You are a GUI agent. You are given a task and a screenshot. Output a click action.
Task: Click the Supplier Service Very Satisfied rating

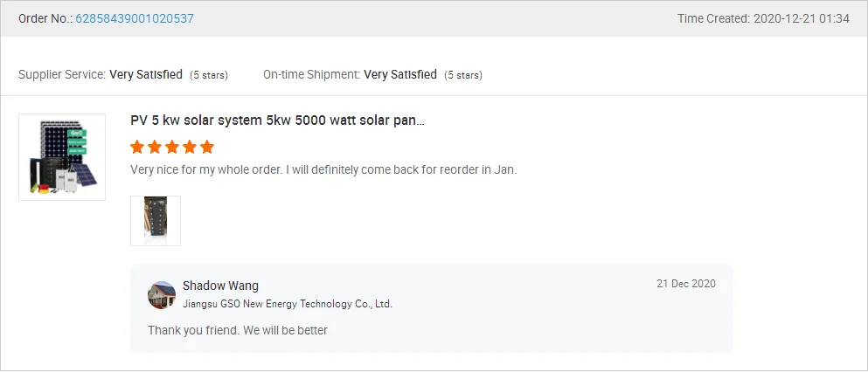tap(146, 75)
